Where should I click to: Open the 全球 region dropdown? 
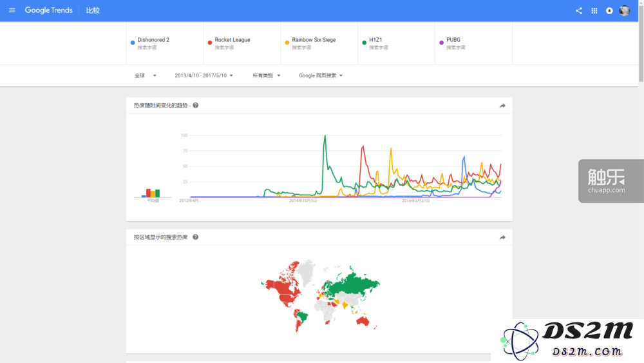(146, 75)
